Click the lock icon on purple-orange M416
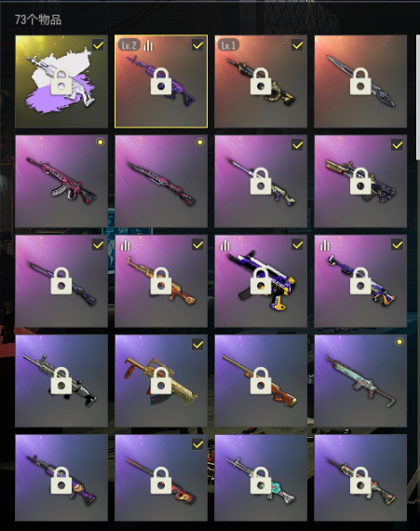Image resolution: width=420 pixels, height=531 pixels. [x=61, y=481]
